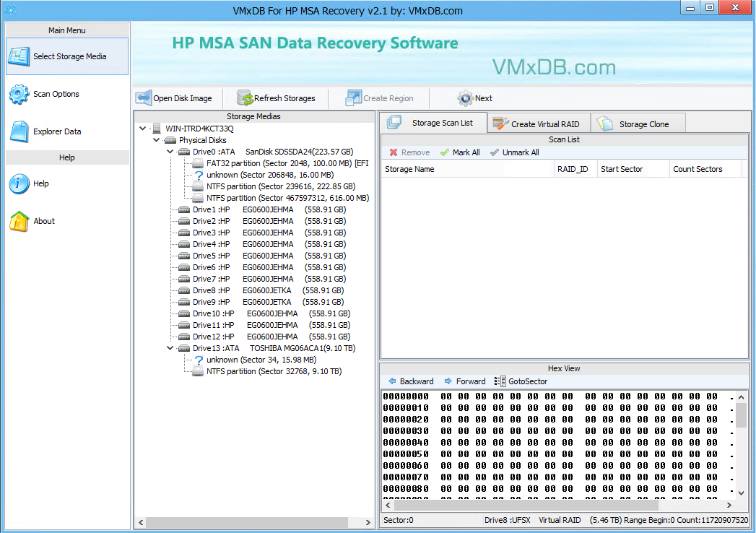This screenshot has height=533, width=756.
Task: Open Scan Options from Main Menu
Action: (x=67, y=94)
